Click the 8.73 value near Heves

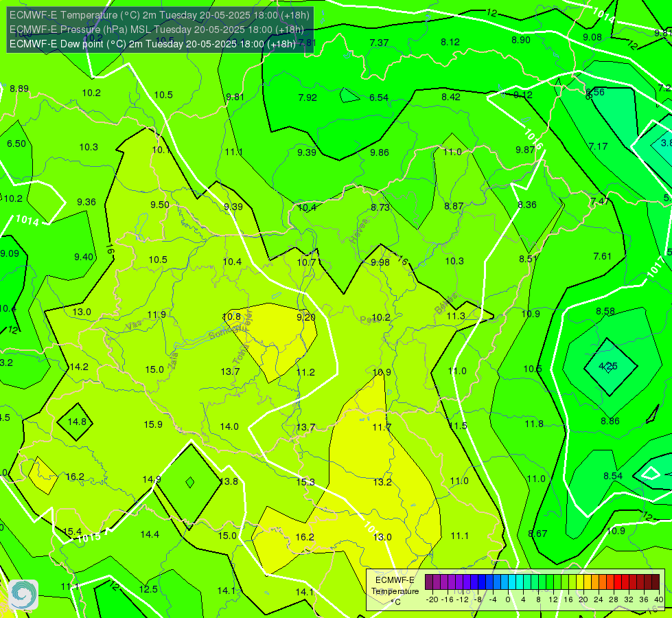tap(380, 207)
